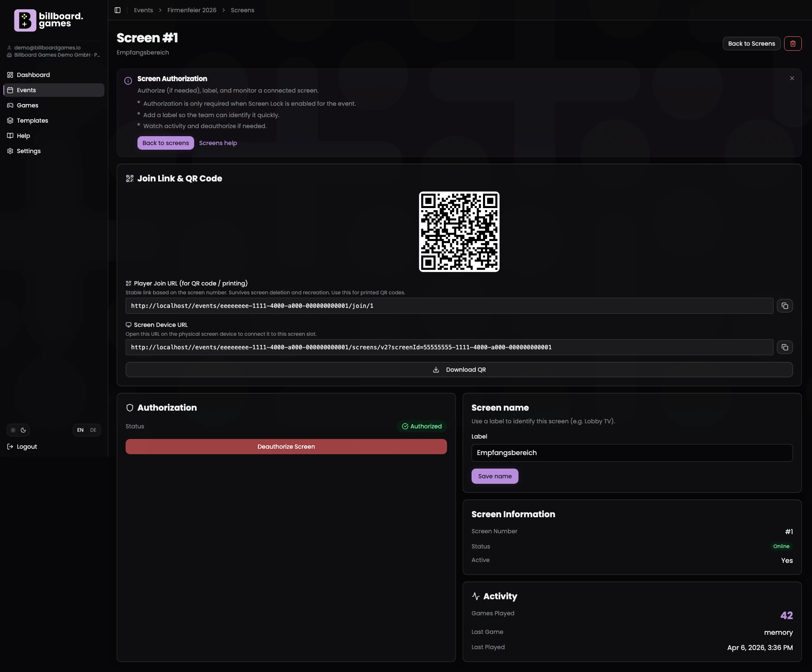
Task: Open Help from the sidebar
Action: [23, 135]
